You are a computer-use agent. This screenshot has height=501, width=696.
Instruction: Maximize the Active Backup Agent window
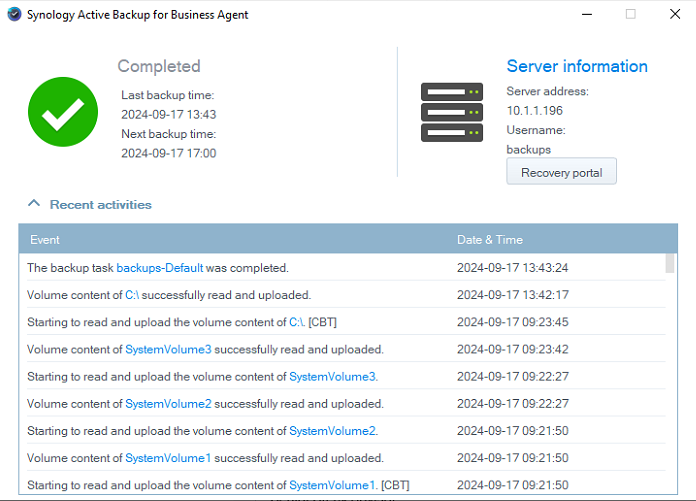coord(630,15)
